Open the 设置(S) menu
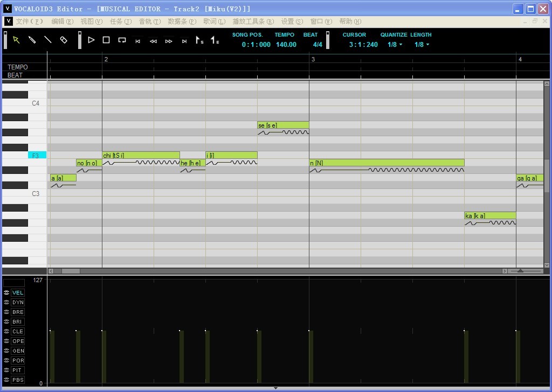 [x=292, y=22]
